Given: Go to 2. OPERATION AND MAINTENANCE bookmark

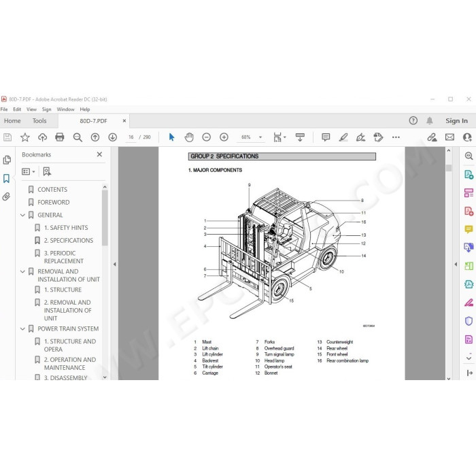Looking at the screenshot, I should point(70,364).
